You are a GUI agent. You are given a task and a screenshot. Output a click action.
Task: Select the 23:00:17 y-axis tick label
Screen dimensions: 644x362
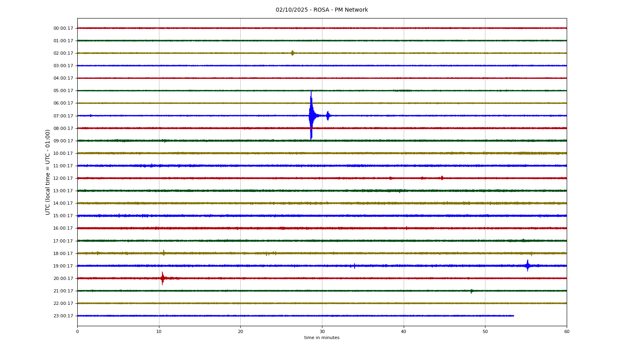click(63, 316)
